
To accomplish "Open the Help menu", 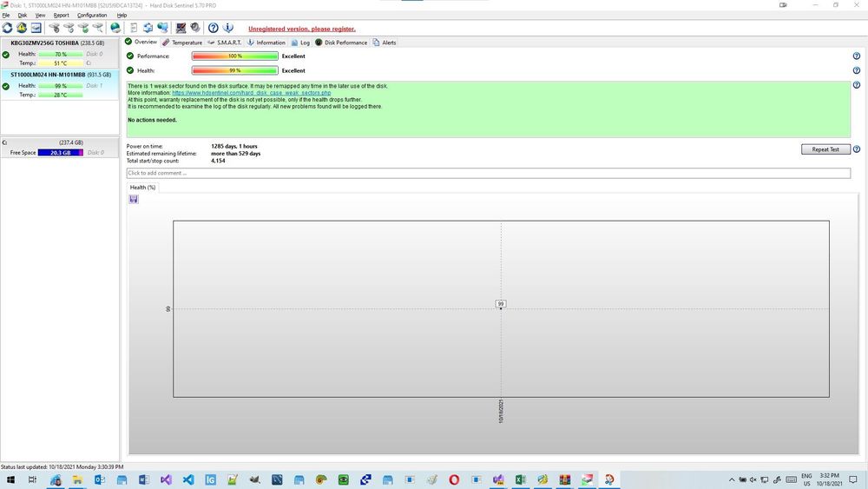I will pyautogui.click(x=122, y=15).
